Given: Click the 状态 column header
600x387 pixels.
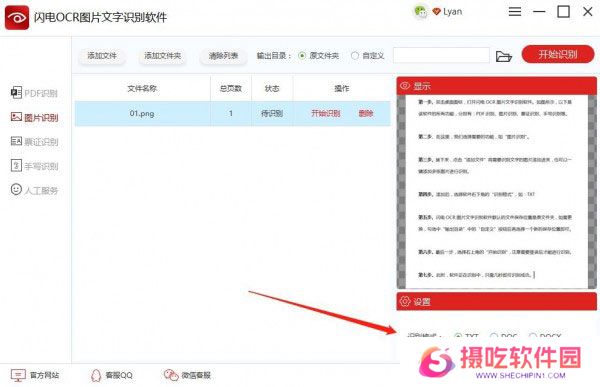Looking at the screenshot, I should (272, 88).
